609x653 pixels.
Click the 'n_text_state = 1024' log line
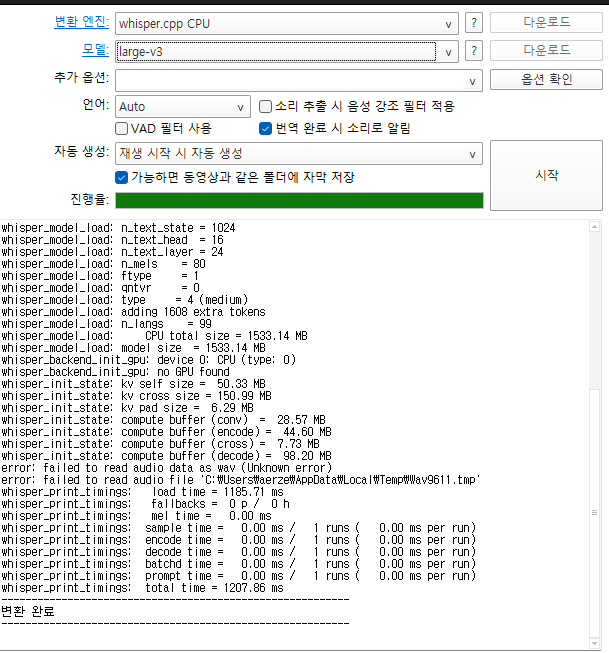pyautogui.click(x=118, y=228)
